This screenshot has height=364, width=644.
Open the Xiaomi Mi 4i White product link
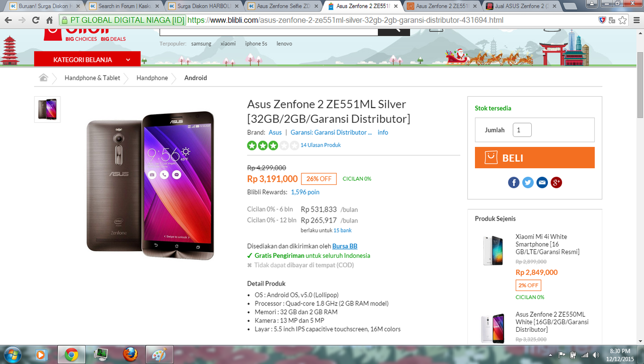547,244
